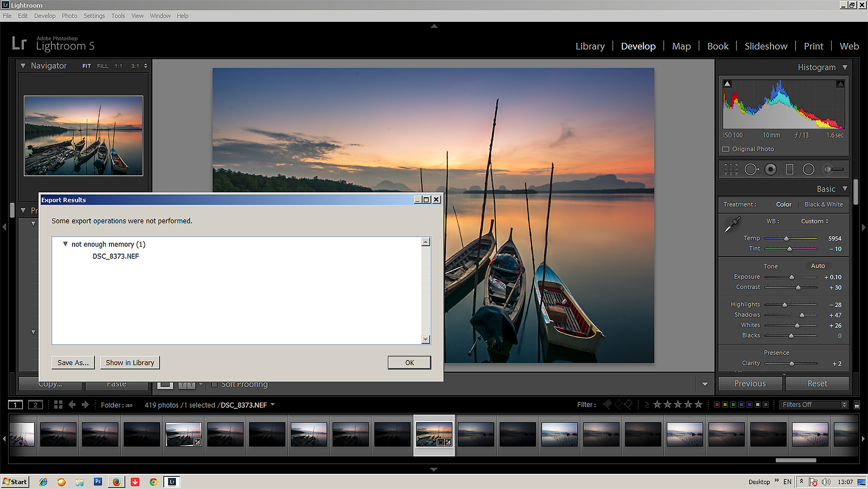Select the Graduated Filter tool
Image resolution: width=868 pixels, height=489 pixels.
click(x=789, y=169)
